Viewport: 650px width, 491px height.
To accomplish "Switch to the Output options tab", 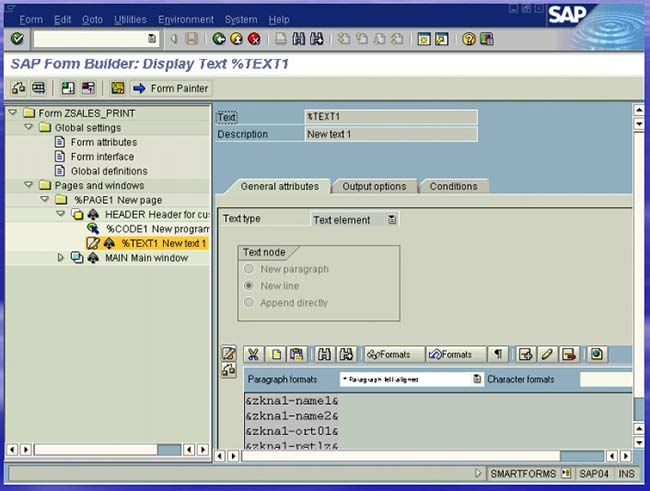I will (374, 187).
